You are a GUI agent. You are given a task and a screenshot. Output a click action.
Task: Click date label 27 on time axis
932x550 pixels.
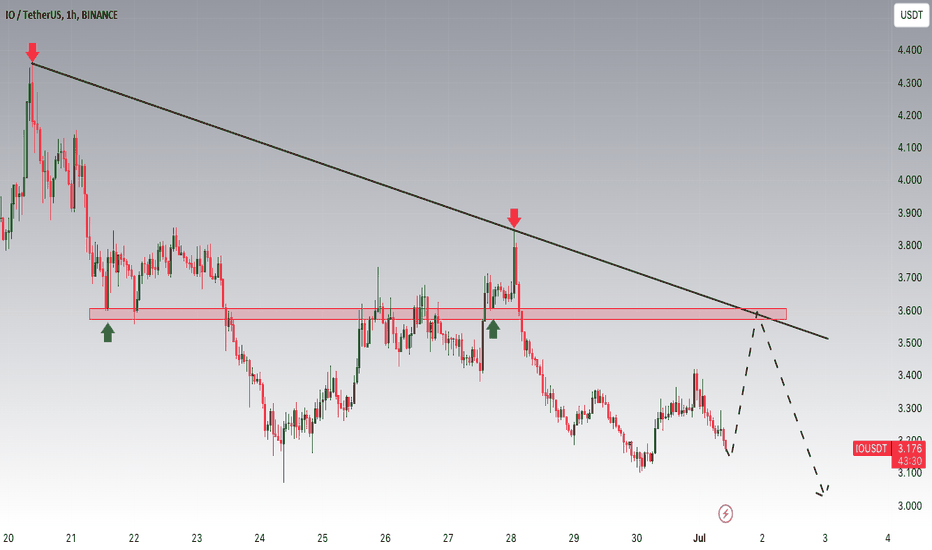point(448,538)
